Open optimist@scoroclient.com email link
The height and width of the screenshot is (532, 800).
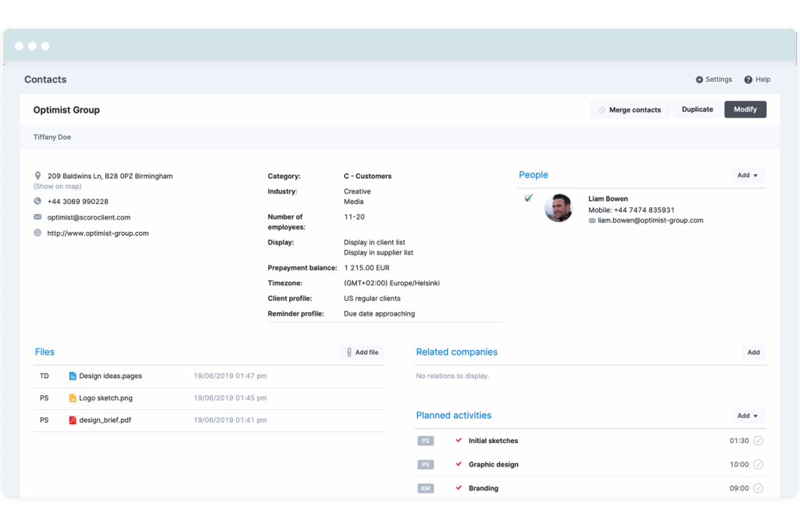click(x=89, y=217)
